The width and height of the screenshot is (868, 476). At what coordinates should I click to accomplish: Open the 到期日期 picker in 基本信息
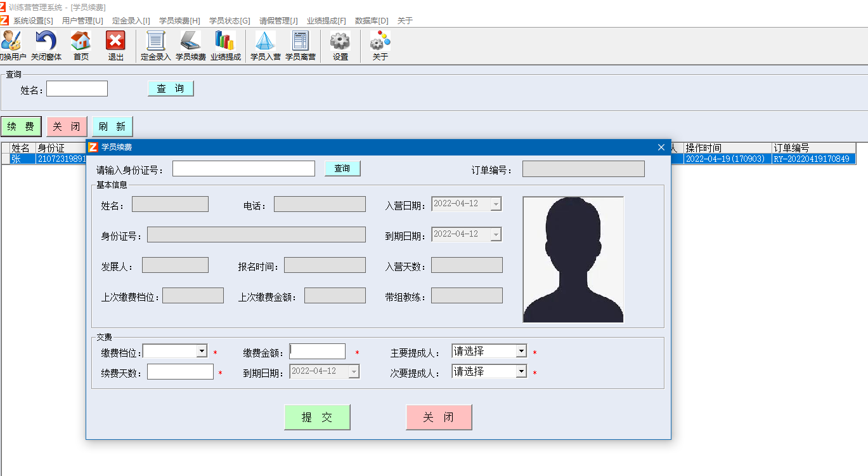(x=496, y=234)
